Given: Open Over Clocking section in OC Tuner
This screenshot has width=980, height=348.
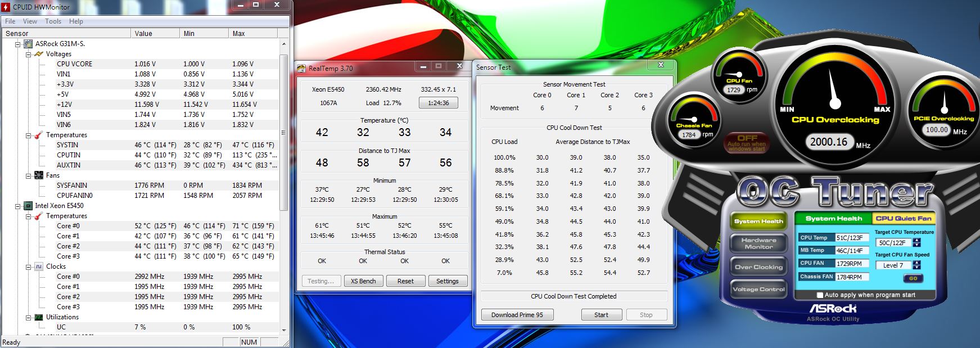Looking at the screenshot, I should (758, 267).
